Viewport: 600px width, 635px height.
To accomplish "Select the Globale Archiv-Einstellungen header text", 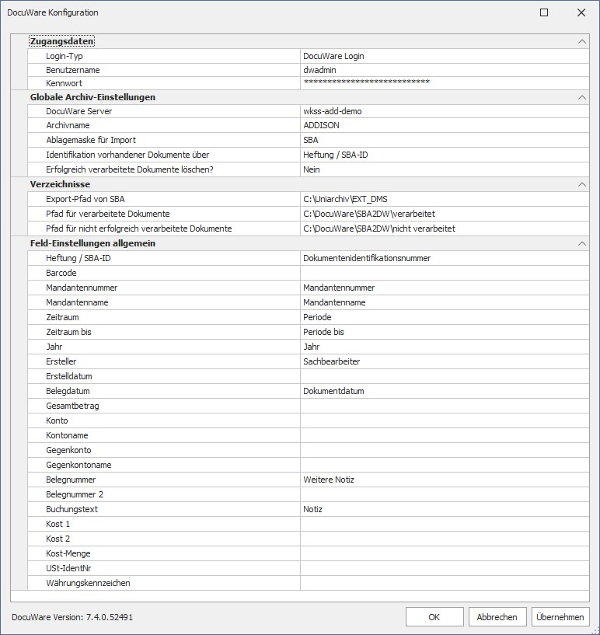I will [93, 97].
